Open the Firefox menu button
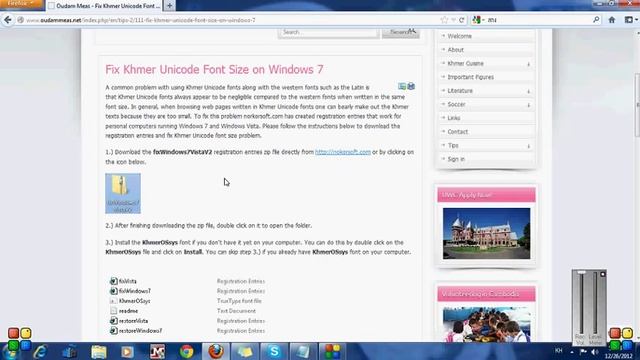Viewport: 640px width, 360px height. tap(21, 4)
